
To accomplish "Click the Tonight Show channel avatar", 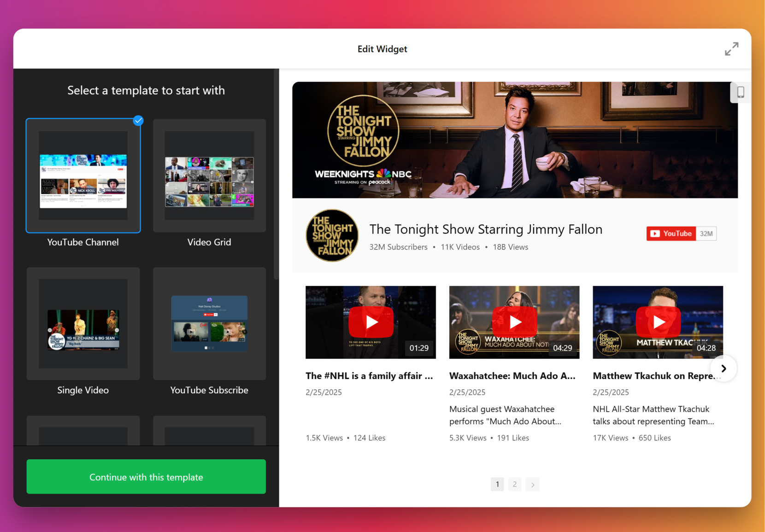I will pos(332,235).
